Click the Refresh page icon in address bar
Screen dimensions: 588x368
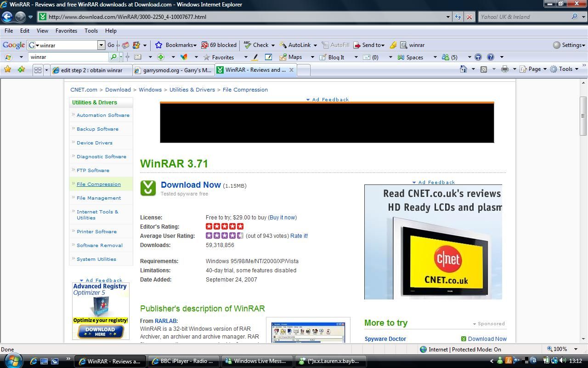click(x=458, y=17)
